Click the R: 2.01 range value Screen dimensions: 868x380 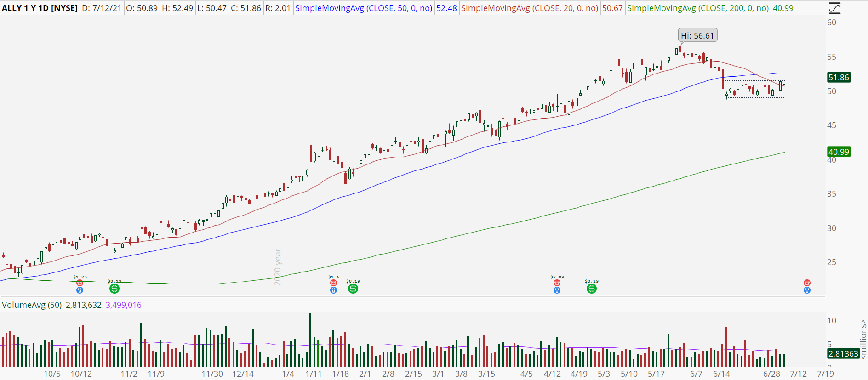(278, 8)
